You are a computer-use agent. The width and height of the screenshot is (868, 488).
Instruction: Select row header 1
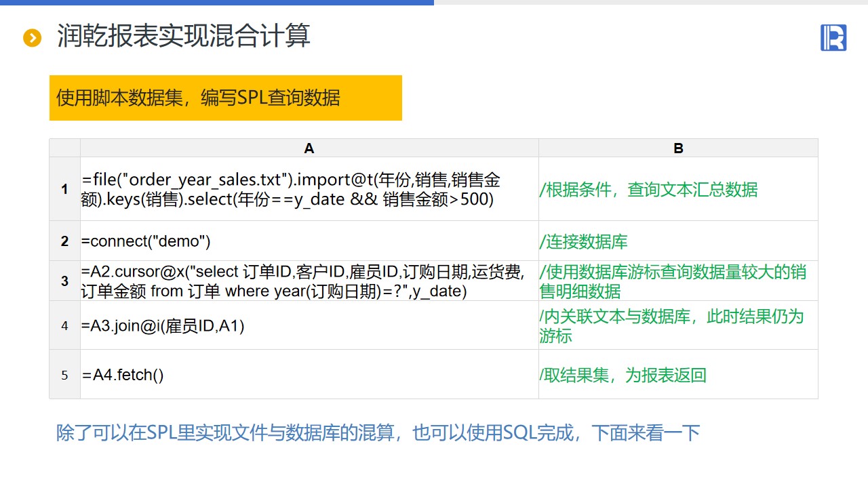tap(65, 189)
